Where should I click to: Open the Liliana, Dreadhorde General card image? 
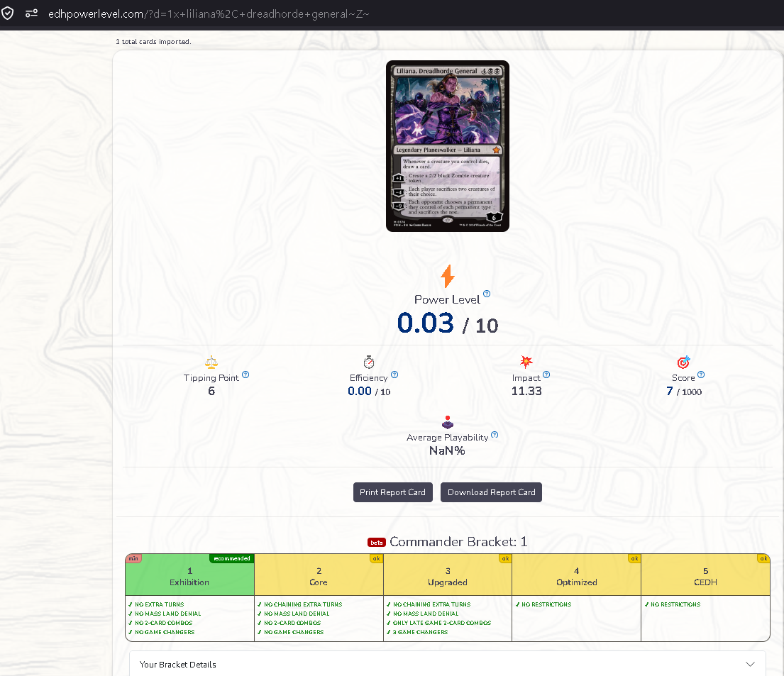(x=448, y=146)
